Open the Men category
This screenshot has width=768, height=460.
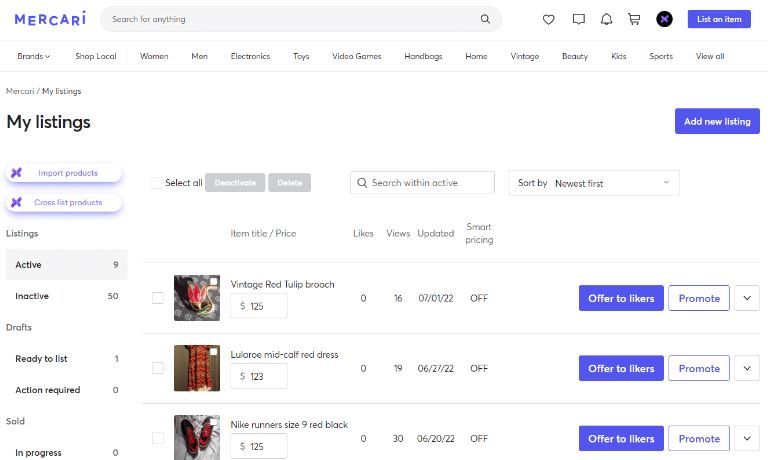click(199, 56)
